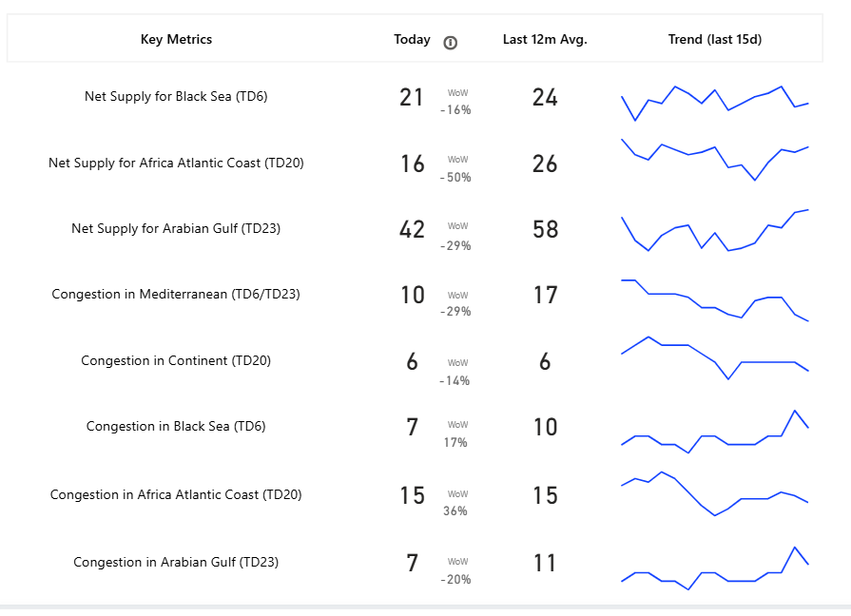
Task: Click the -50% WoW value for TD20
Action: tap(455, 178)
